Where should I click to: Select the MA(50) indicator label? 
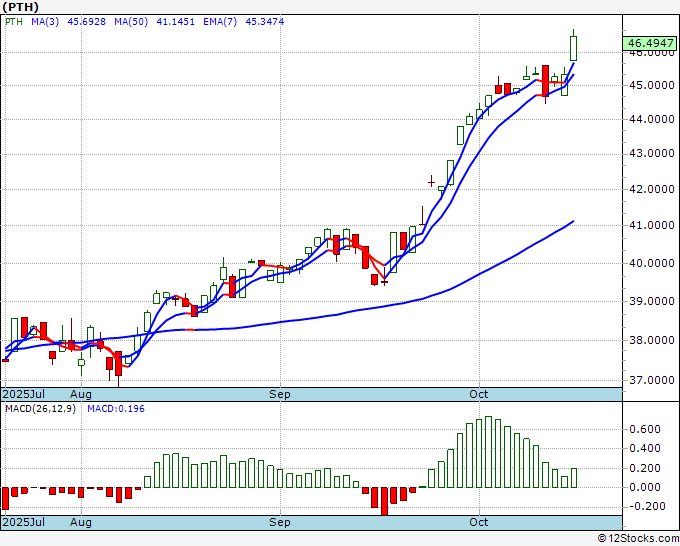click(131, 22)
